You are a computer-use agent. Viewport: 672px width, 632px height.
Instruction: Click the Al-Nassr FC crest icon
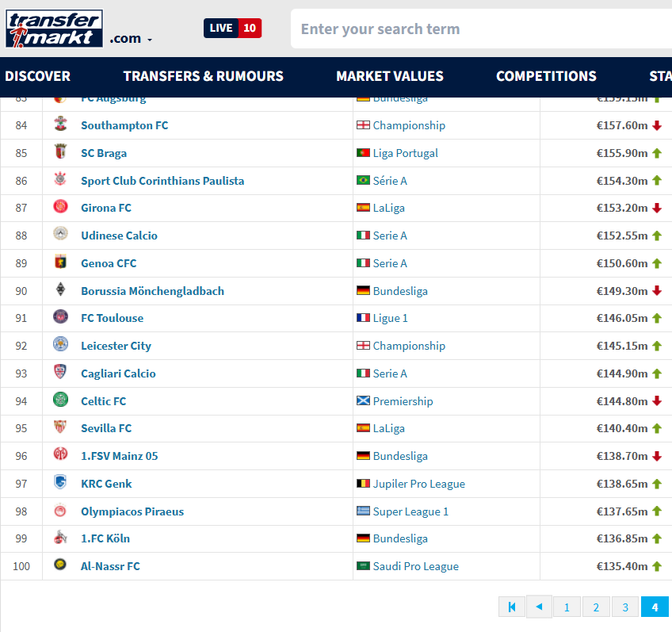coord(60,566)
